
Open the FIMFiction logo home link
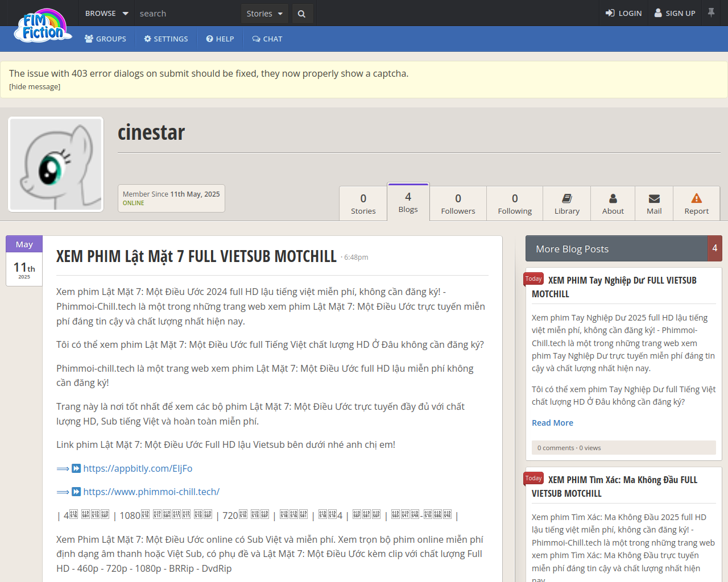[43, 26]
